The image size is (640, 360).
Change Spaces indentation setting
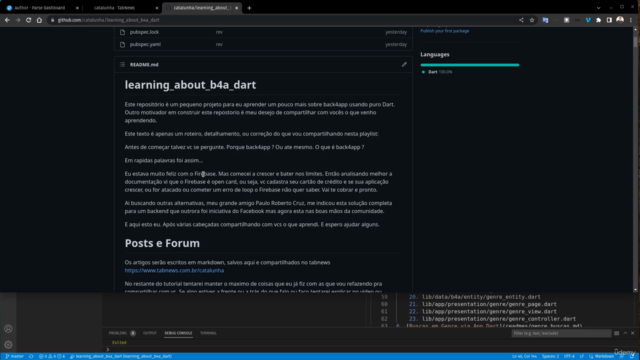point(550,356)
